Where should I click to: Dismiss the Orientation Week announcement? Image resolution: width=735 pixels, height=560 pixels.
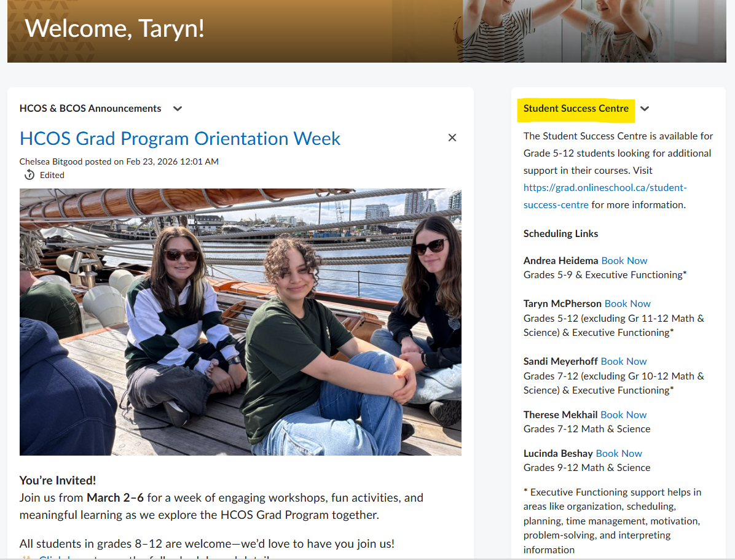click(x=452, y=138)
